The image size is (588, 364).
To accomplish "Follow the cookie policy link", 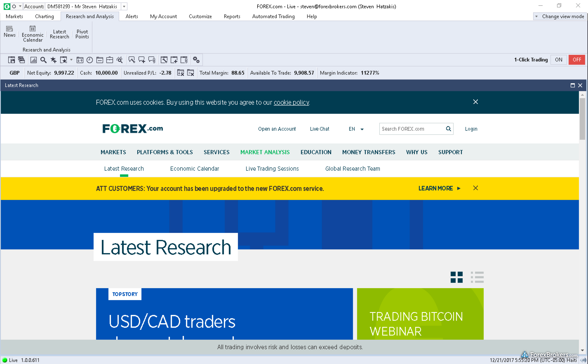I will [291, 103].
